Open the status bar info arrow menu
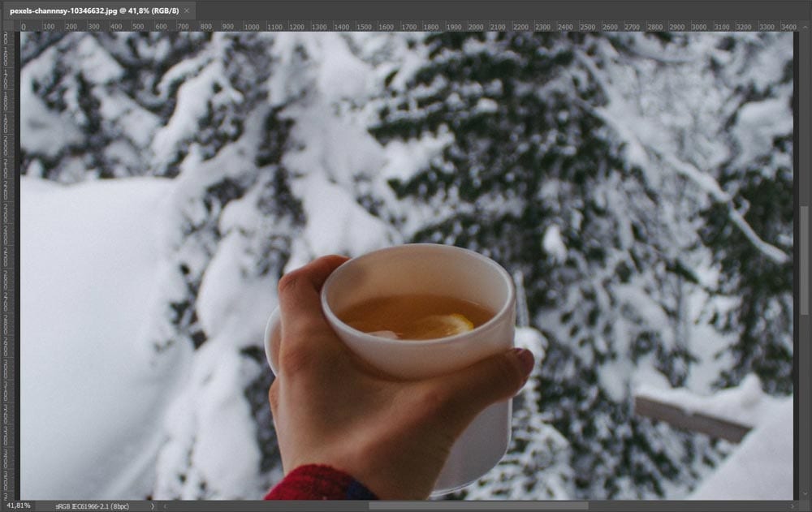Viewport: 812px width, 512px height. pos(152,506)
